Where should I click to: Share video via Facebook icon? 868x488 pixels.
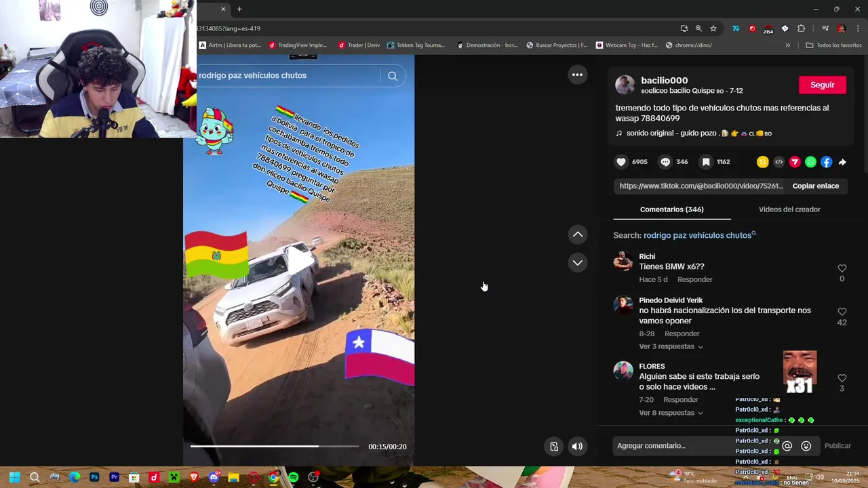pyautogui.click(x=826, y=162)
